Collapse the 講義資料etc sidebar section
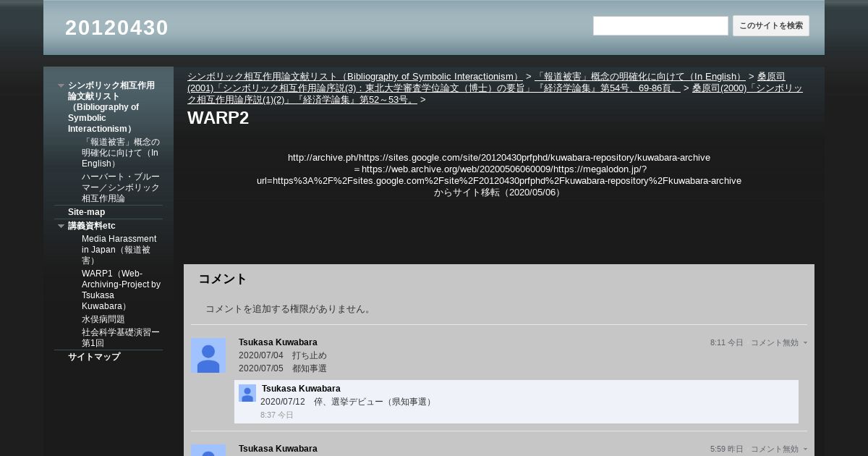Viewport: 868px width, 456px height. [x=61, y=226]
